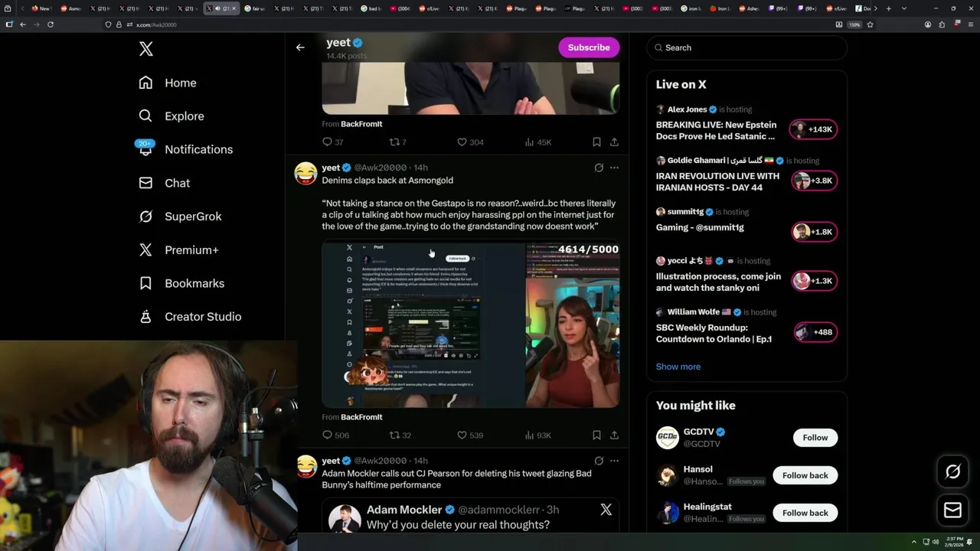Like the post with 539 likes
The image size is (980, 551).
[470, 435]
